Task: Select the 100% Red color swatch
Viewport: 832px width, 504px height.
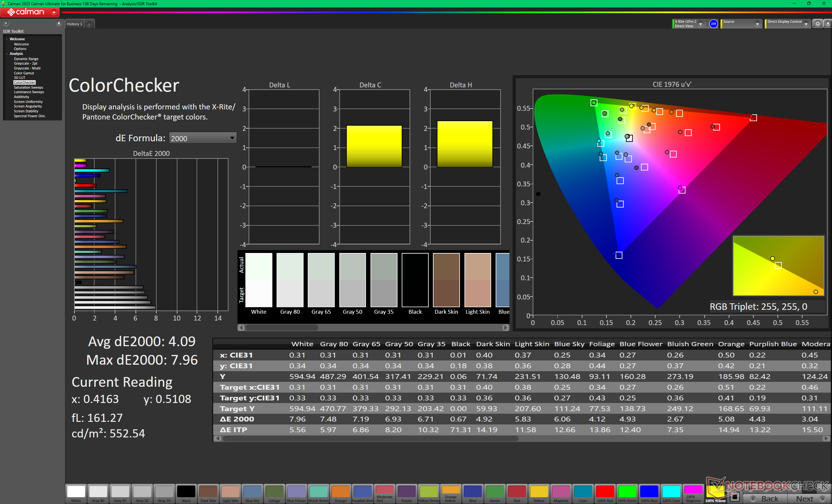Action: [604, 494]
